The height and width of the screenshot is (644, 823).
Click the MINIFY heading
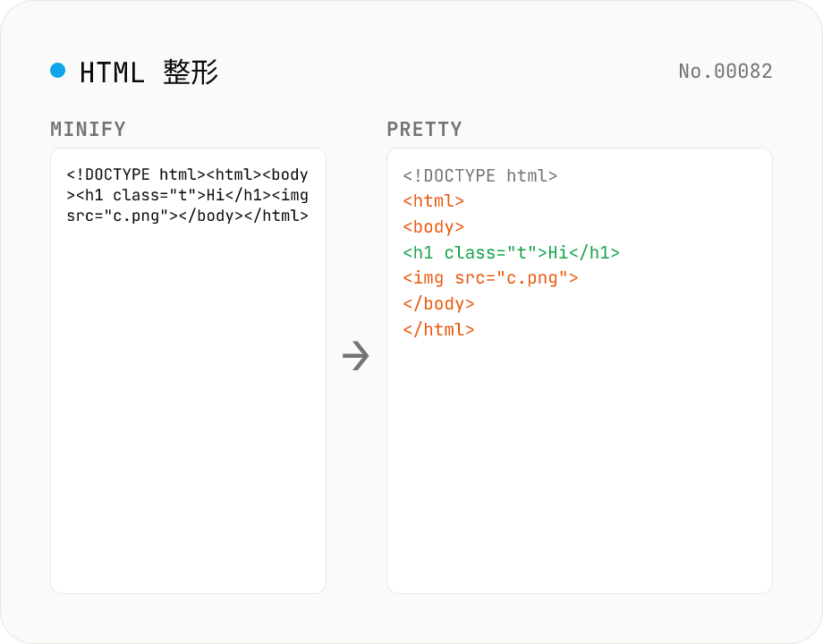click(89, 129)
